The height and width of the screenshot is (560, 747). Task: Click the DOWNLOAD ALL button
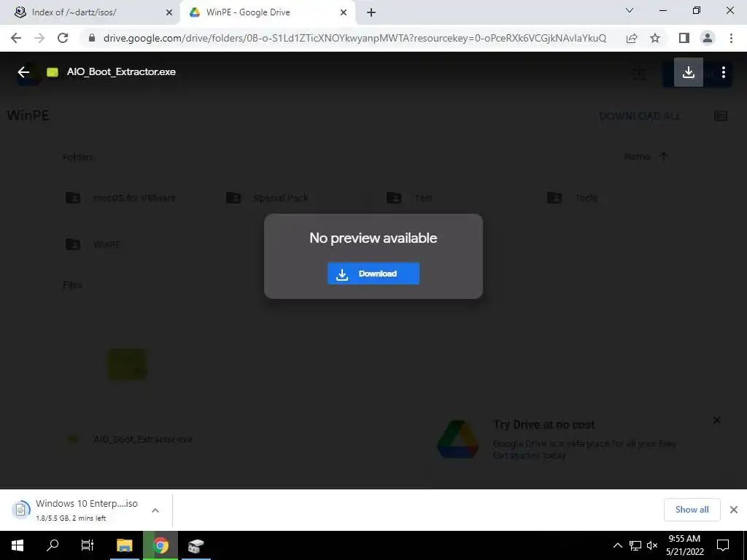tap(640, 116)
